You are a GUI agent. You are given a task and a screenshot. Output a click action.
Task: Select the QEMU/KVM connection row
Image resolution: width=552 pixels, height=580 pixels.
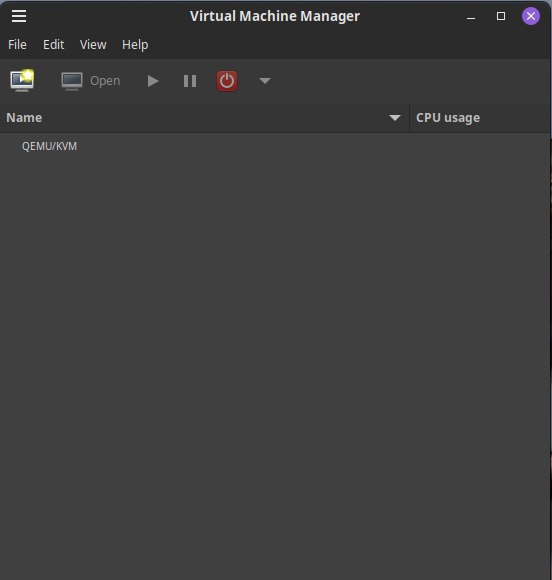click(x=275, y=146)
